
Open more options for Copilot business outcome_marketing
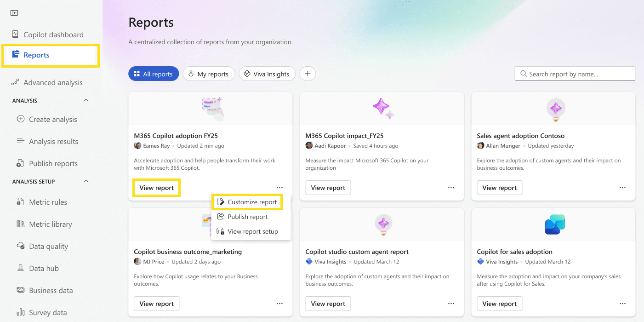click(279, 304)
